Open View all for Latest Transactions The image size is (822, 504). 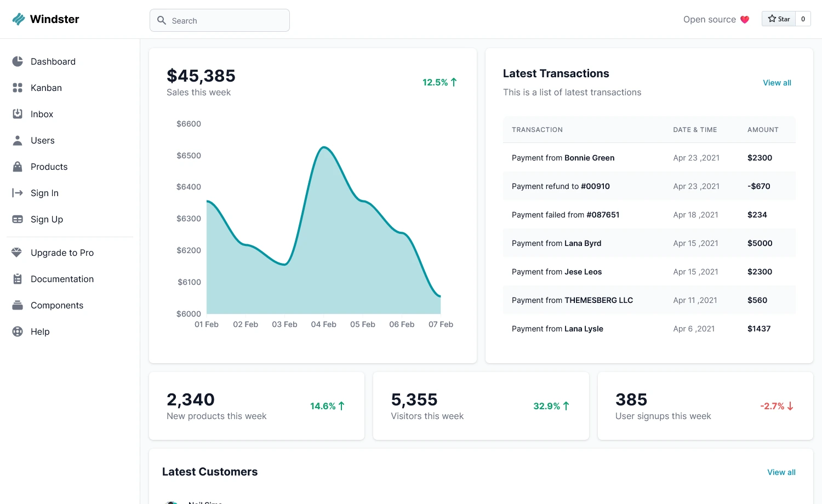(x=777, y=83)
